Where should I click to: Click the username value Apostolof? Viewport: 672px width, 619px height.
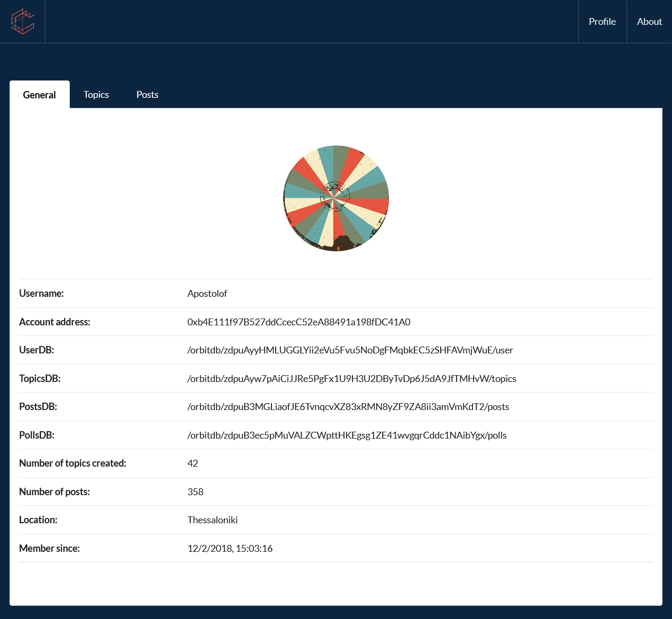207,294
